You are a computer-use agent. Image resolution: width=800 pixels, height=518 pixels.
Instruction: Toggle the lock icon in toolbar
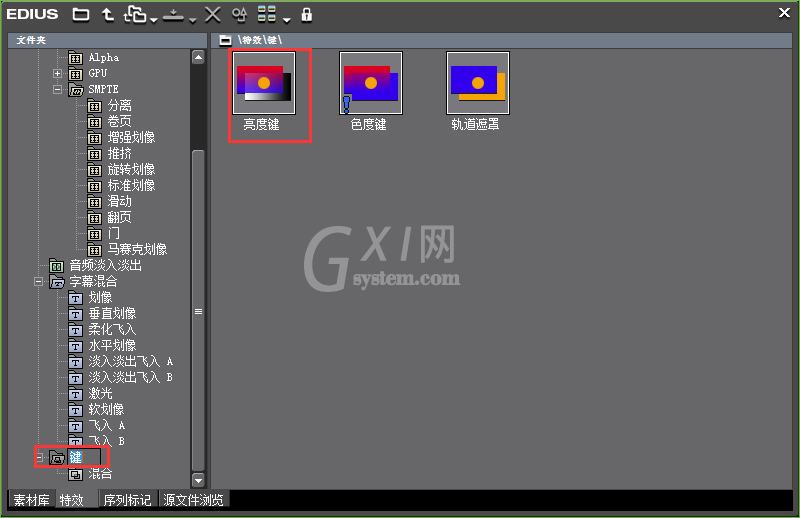307,14
